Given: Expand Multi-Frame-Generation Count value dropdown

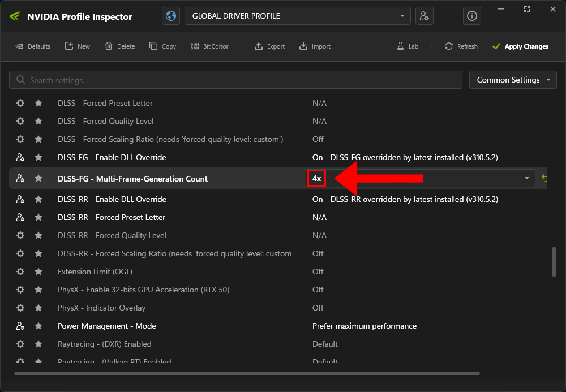Looking at the screenshot, I should [x=527, y=179].
